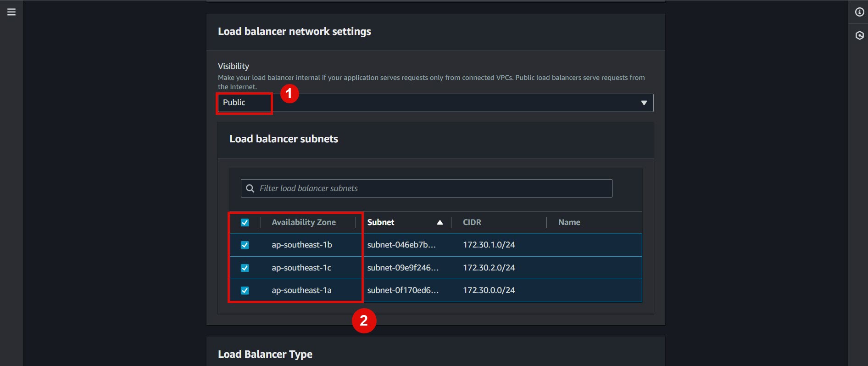Sort by the CIDR column header

point(472,222)
